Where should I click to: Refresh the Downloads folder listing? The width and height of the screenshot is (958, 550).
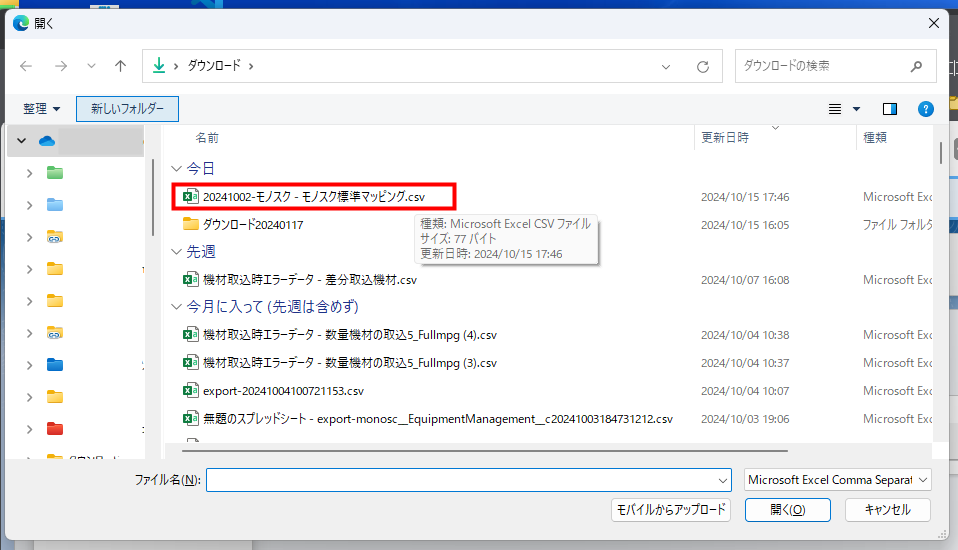click(703, 66)
